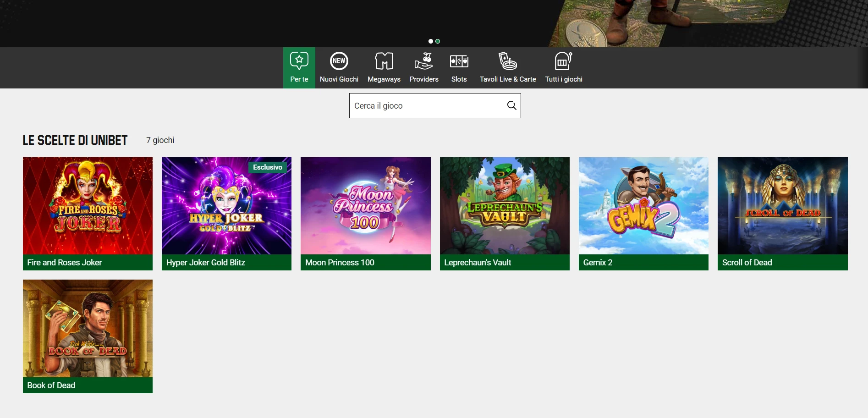Viewport: 868px width, 418px height.
Task: Click the Moon Princess 100 title
Action: coord(340,263)
